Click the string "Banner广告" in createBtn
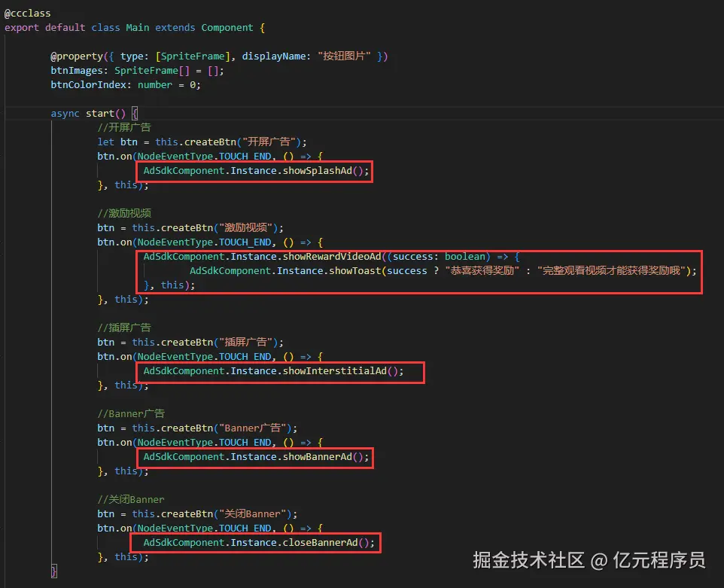724x588 pixels. point(253,428)
